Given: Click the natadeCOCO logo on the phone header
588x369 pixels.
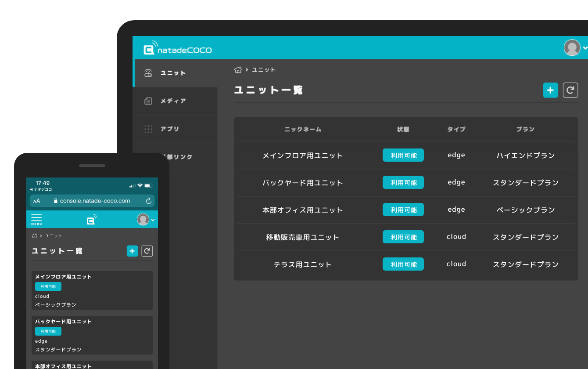Looking at the screenshot, I should pyautogui.click(x=92, y=219).
